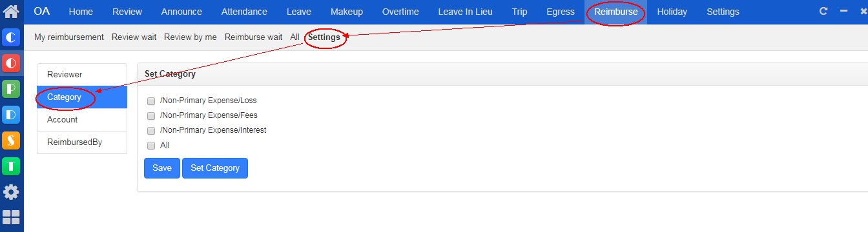This screenshot has height=232, width=868.
Task: Select ReimbursedBy in the settings list
Action: 82,142
